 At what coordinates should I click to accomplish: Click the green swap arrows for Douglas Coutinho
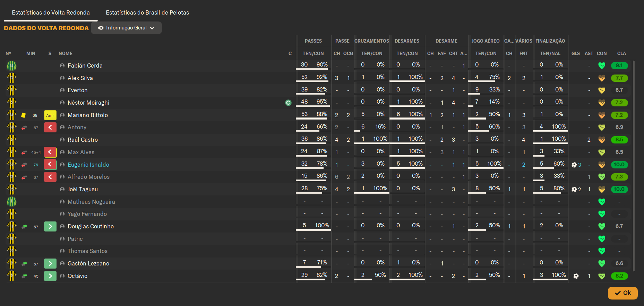coord(24,227)
